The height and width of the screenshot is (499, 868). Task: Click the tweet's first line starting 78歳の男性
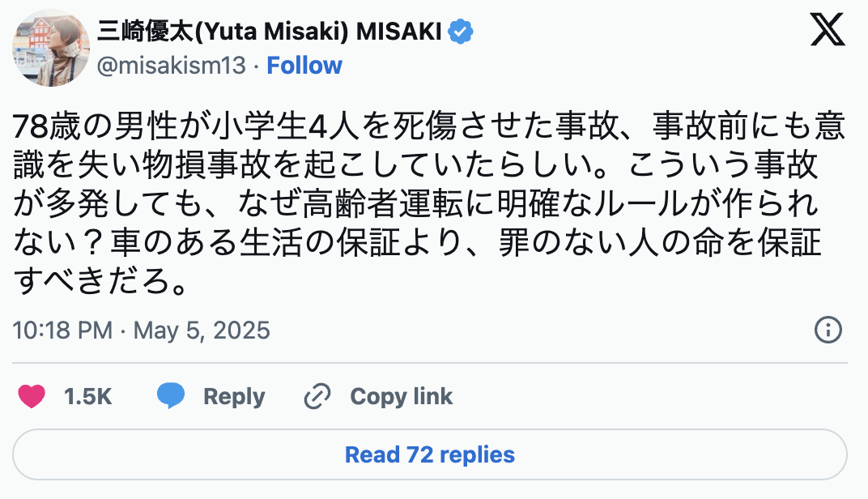click(x=429, y=127)
